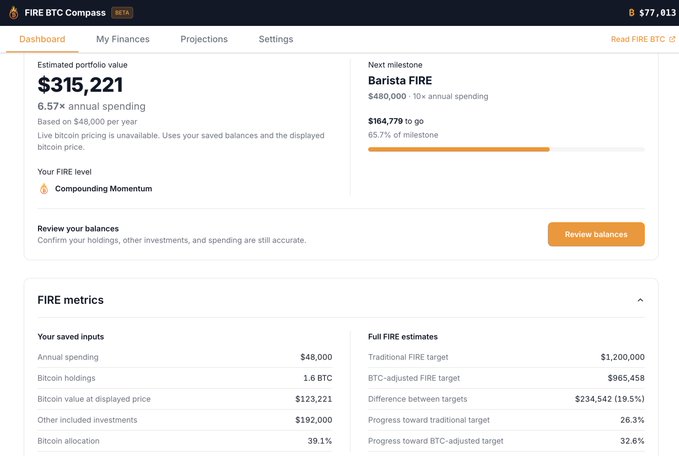
Task: Click the FIRE metrics section heading
Action: point(71,300)
